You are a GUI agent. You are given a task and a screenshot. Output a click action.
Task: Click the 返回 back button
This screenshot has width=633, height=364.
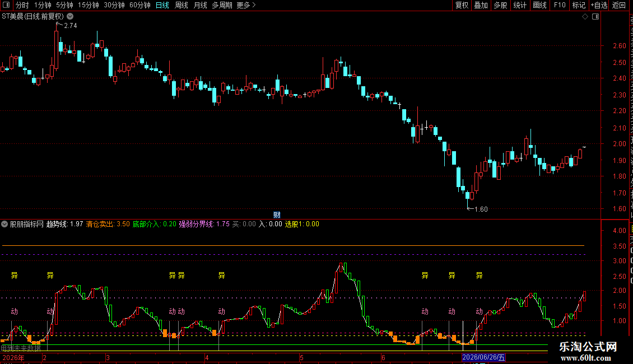[619, 5]
